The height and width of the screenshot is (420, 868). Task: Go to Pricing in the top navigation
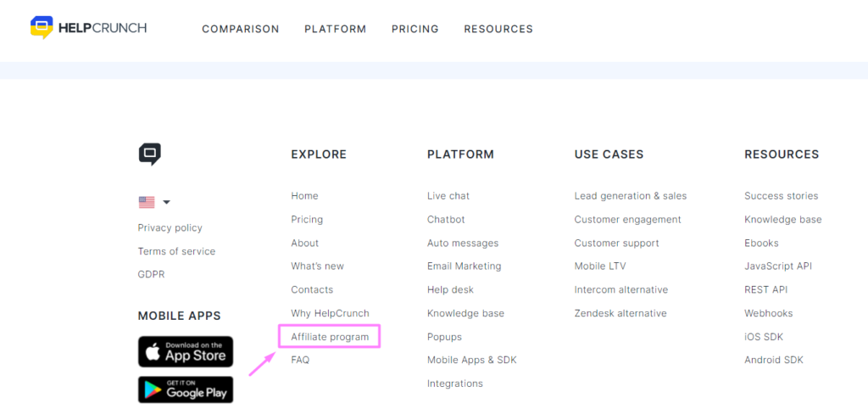click(x=415, y=29)
